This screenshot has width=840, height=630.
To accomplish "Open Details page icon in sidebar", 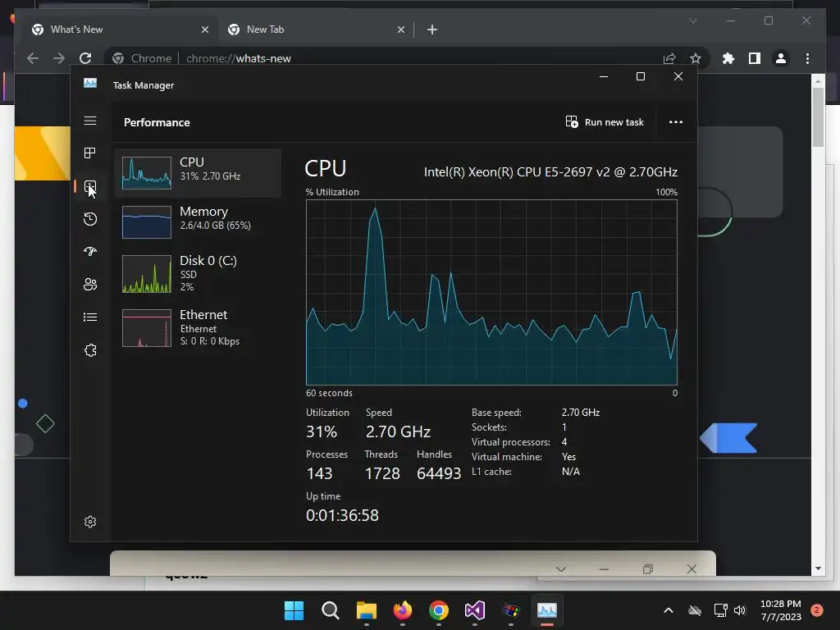I will [x=90, y=317].
